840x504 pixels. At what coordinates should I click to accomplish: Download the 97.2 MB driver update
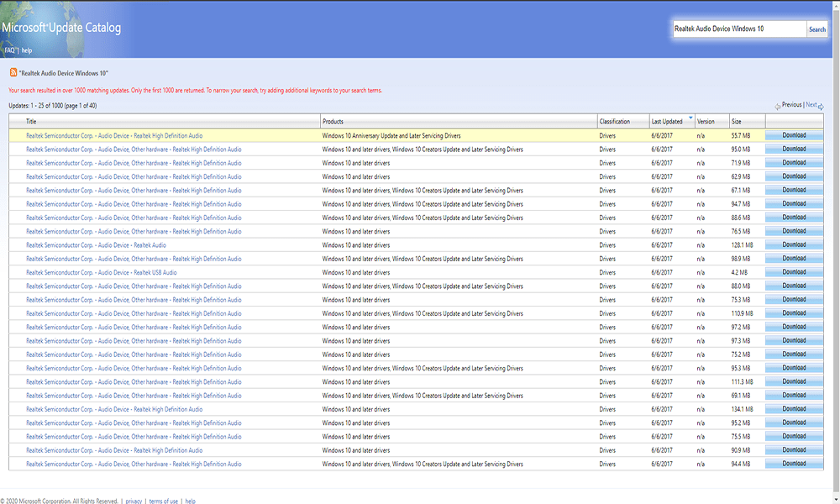(794, 327)
